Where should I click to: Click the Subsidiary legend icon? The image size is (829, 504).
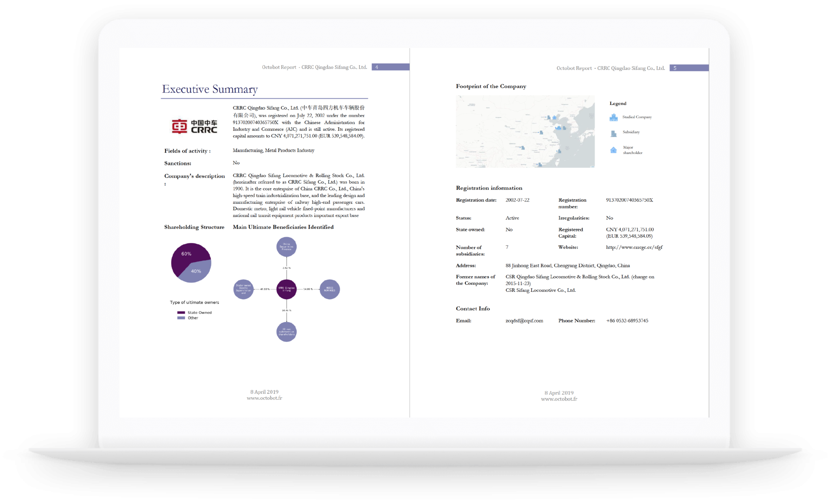coord(613,133)
